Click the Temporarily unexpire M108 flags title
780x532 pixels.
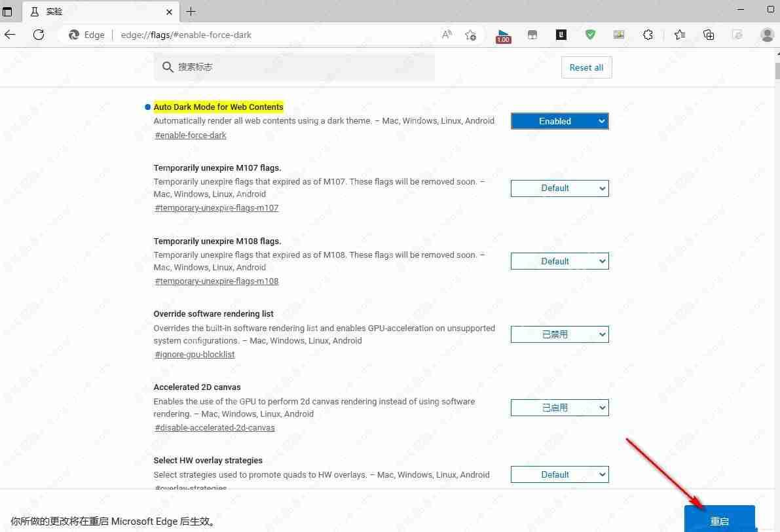[x=217, y=241]
